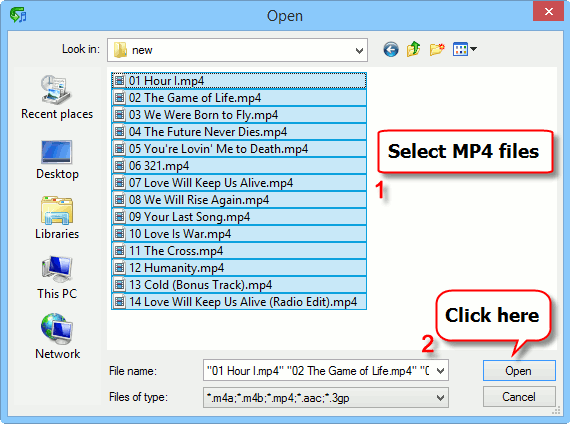
Task: Open Network in sidebar
Action: point(57,336)
